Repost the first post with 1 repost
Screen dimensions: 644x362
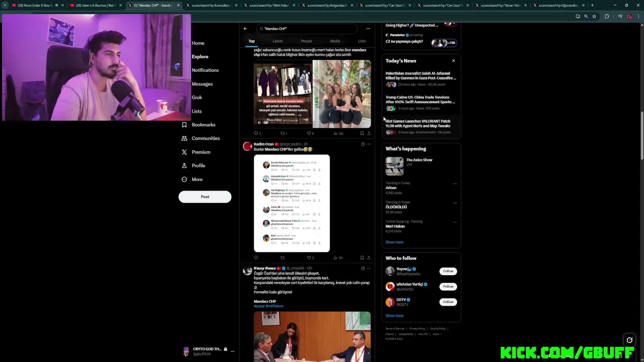tap(283, 133)
